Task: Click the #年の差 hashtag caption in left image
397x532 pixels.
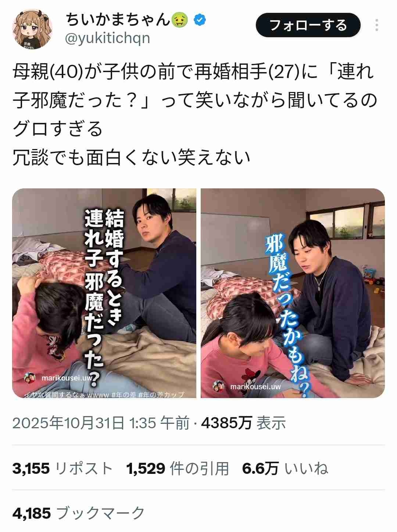Action: coord(124,395)
